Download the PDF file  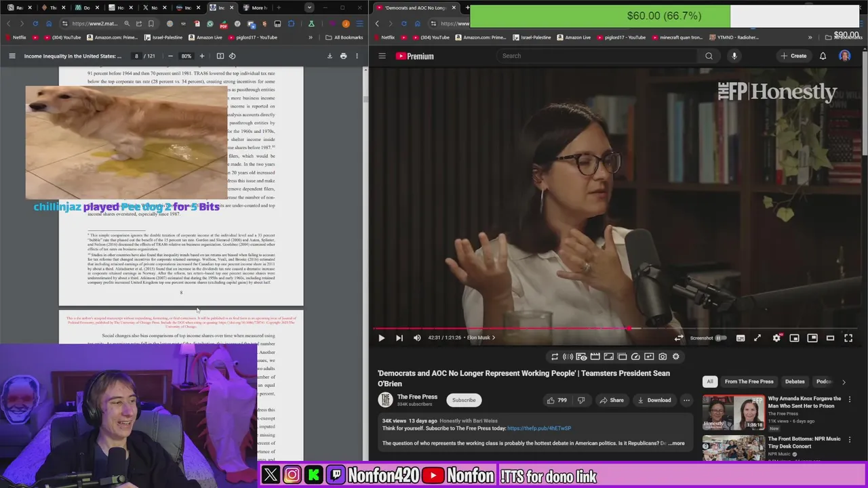(x=330, y=56)
